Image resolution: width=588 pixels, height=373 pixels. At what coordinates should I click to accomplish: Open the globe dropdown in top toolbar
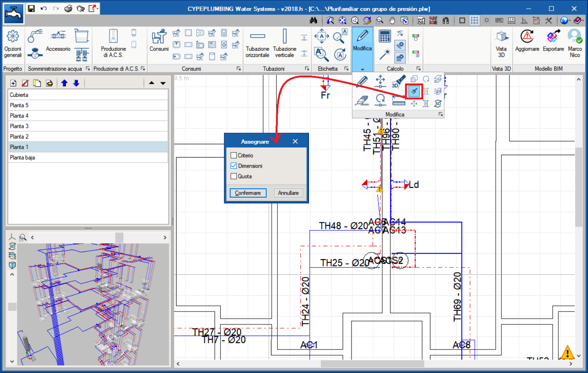coord(570,20)
